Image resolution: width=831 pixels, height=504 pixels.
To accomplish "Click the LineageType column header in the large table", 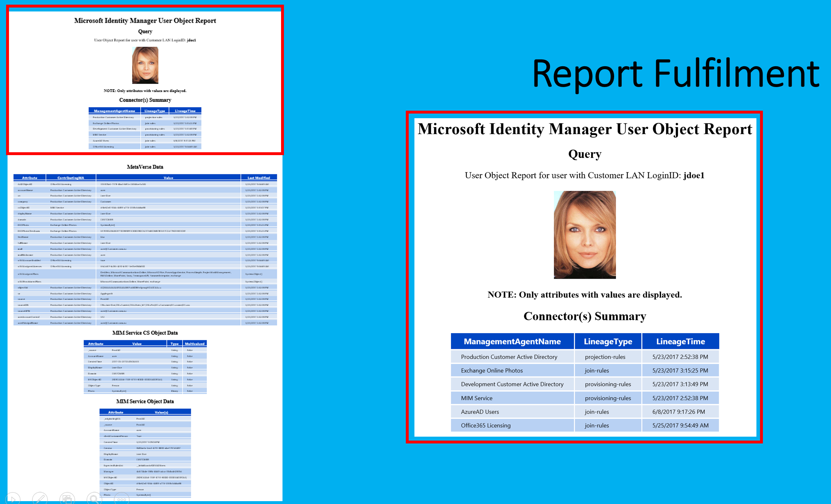I will click(608, 341).
